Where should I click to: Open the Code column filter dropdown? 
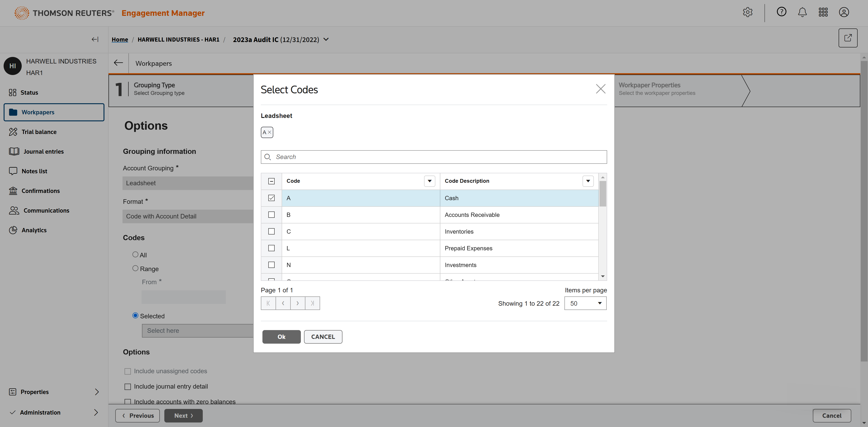429,181
